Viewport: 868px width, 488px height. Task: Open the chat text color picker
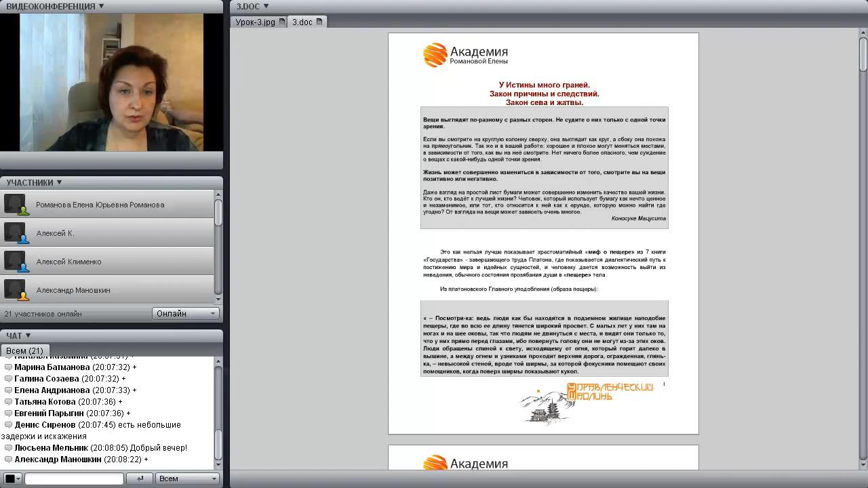[x=13, y=479]
